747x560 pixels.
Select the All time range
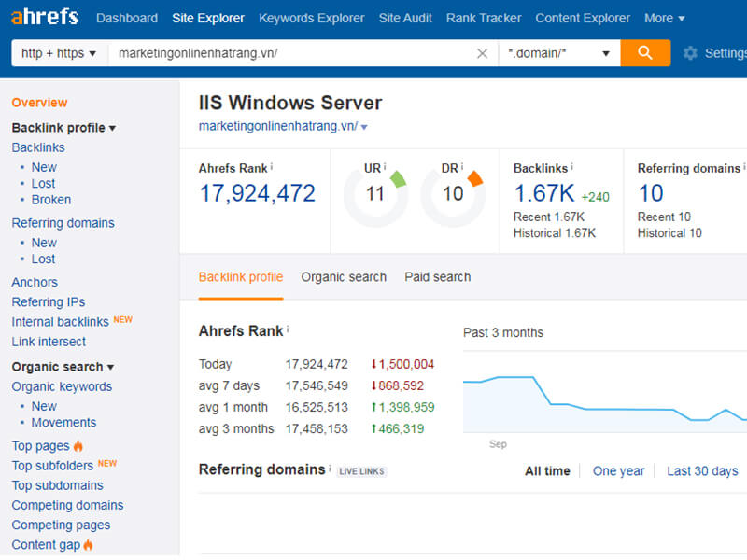coord(547,471)
